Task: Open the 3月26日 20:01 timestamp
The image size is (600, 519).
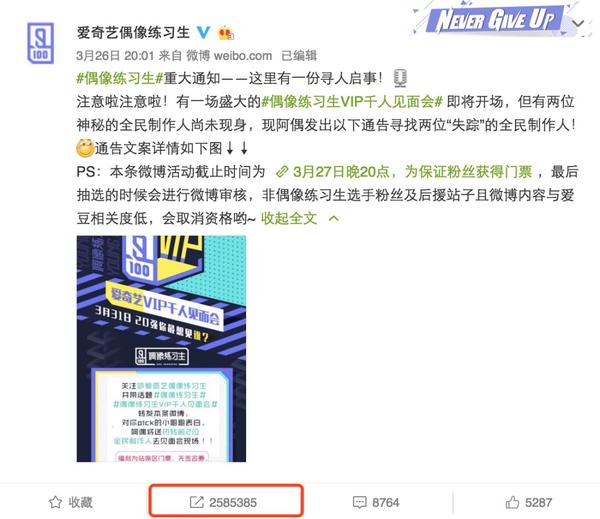Action: pos(115,56)
